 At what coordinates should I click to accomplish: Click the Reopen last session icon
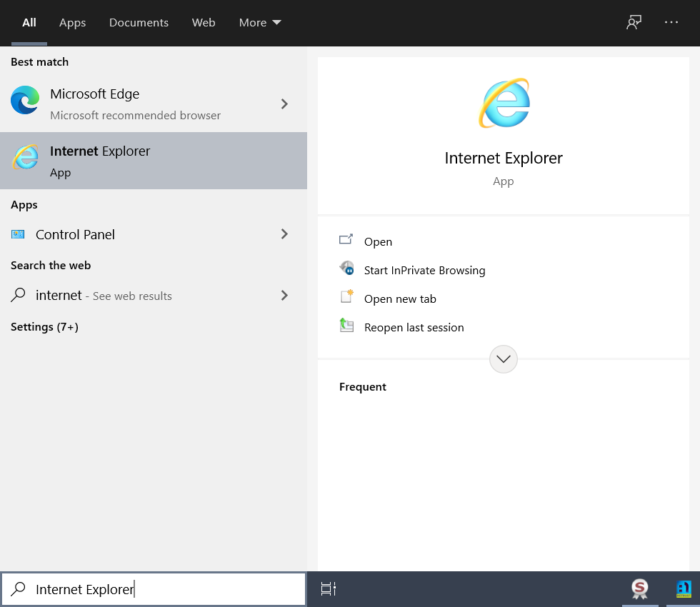pyautogui.click(x=346, y=325)
